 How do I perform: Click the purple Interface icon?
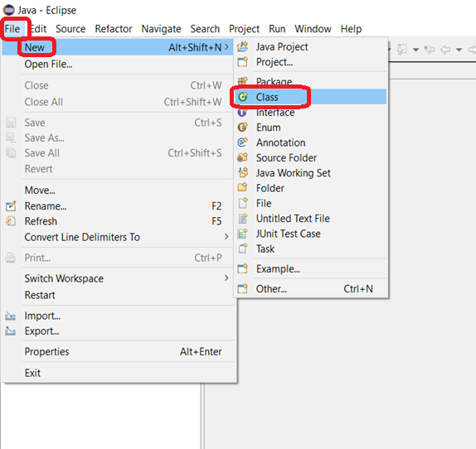(x=242, y=113)
